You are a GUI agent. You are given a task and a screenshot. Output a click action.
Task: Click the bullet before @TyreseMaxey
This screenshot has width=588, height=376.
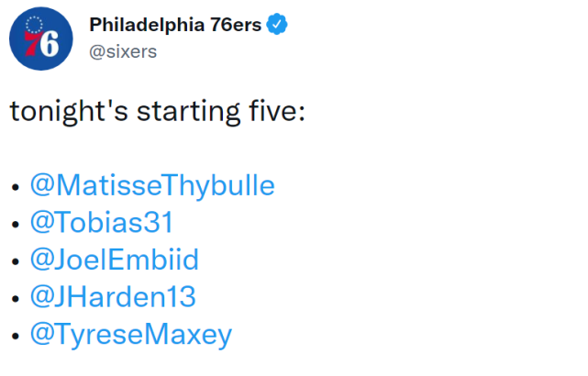pos(15,336)
